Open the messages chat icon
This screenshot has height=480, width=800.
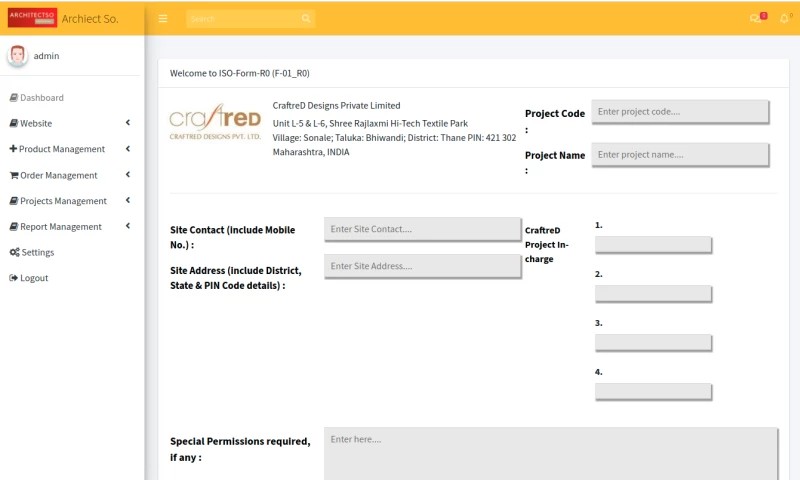[x=755, y=18]
